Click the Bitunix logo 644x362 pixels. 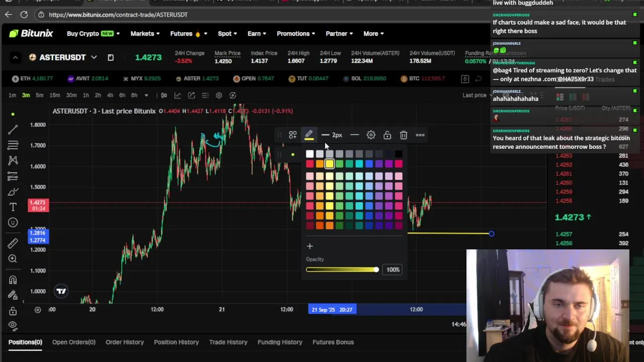pos(31,34)
